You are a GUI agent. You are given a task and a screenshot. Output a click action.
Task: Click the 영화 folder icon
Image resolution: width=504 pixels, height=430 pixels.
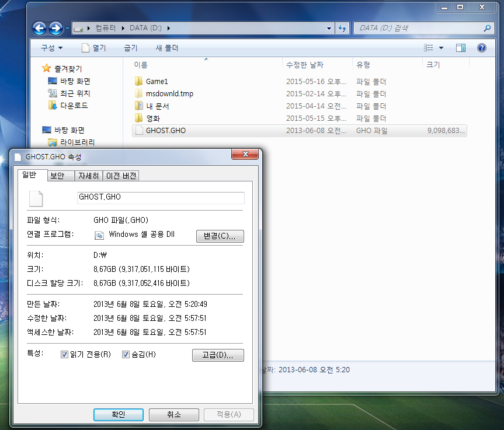138,118
